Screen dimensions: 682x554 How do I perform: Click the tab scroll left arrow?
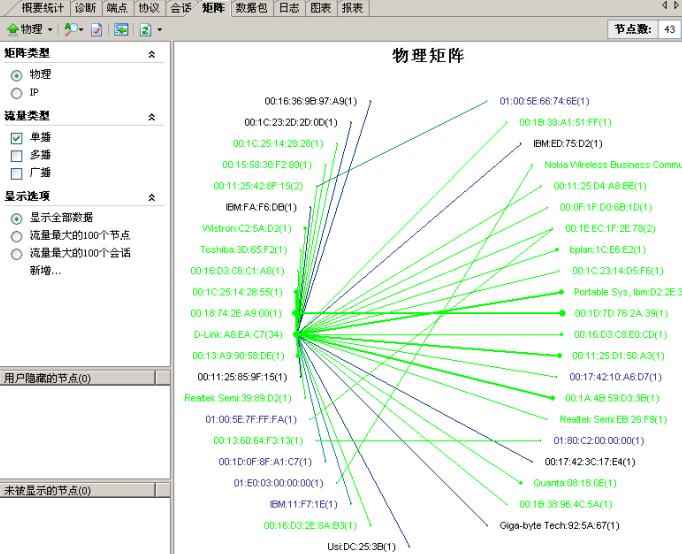[x=664, y=7]
